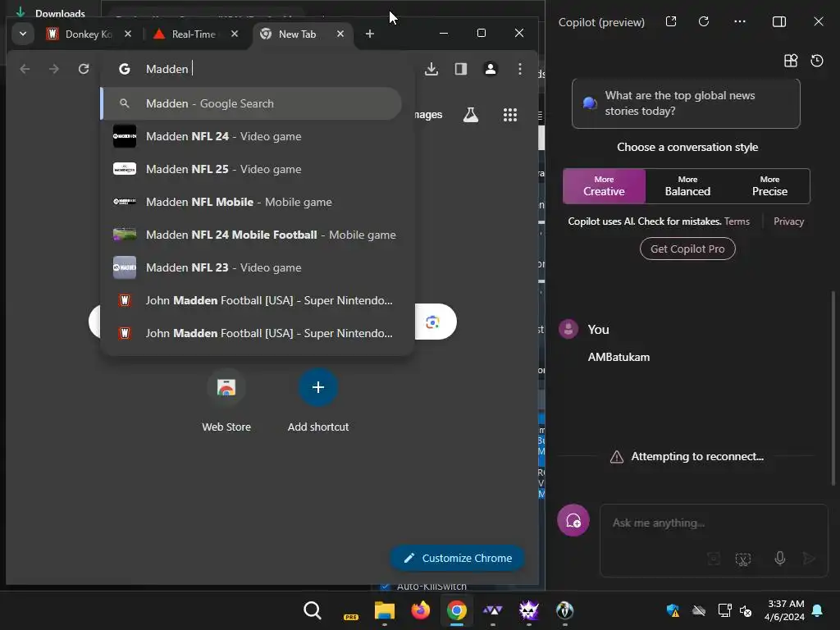The width and height of the screenshot is (840, 630).
Task: Open taskbar clock showing 3:37 AM
Action: 784,610
